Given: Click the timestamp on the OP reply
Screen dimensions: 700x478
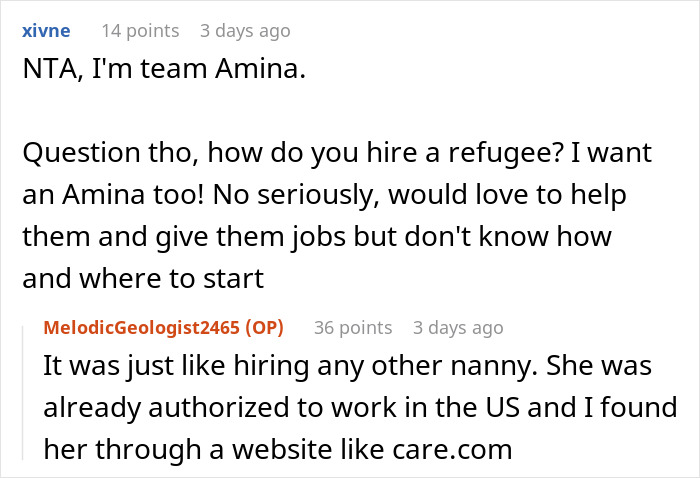Looking at the screenshot, I should tap(458, 328).
